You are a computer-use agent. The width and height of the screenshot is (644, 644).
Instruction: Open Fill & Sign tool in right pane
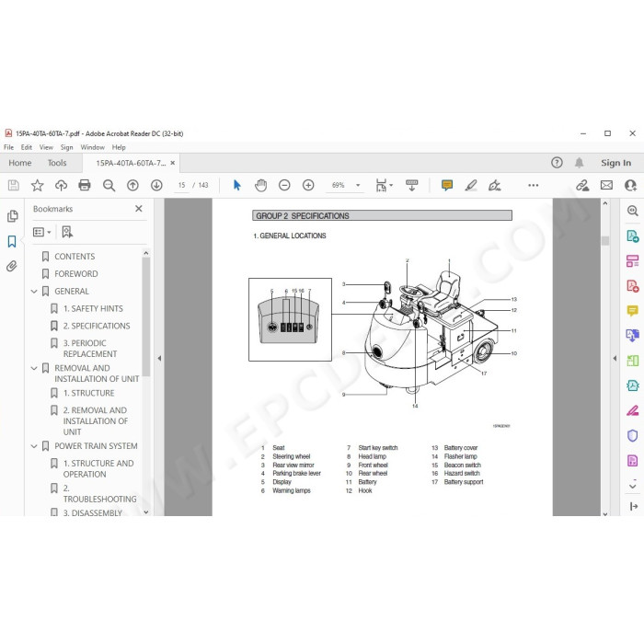click(633, 410)
